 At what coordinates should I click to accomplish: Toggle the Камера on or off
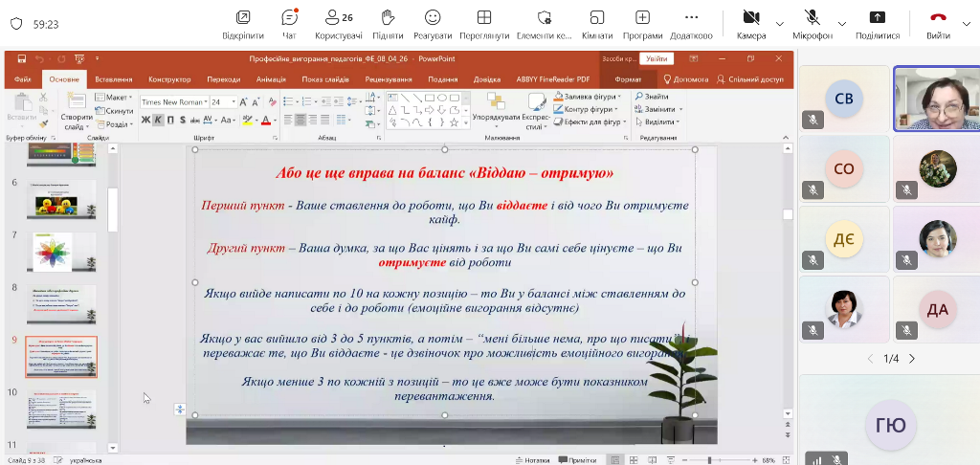751,18
